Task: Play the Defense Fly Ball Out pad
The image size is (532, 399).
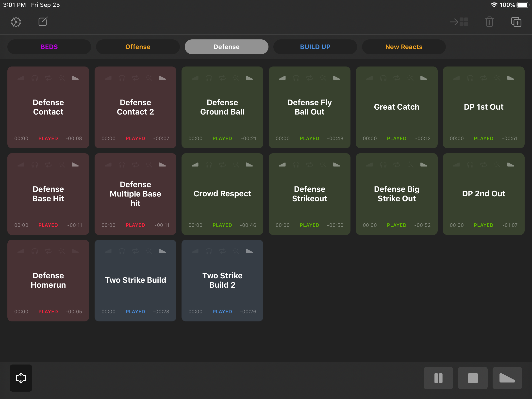Action: point(310,107)
